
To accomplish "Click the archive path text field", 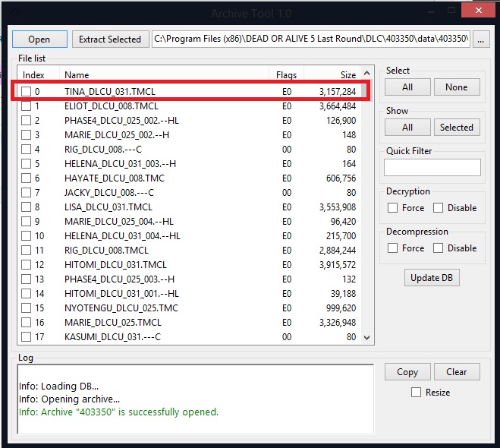I will point(311,39).
